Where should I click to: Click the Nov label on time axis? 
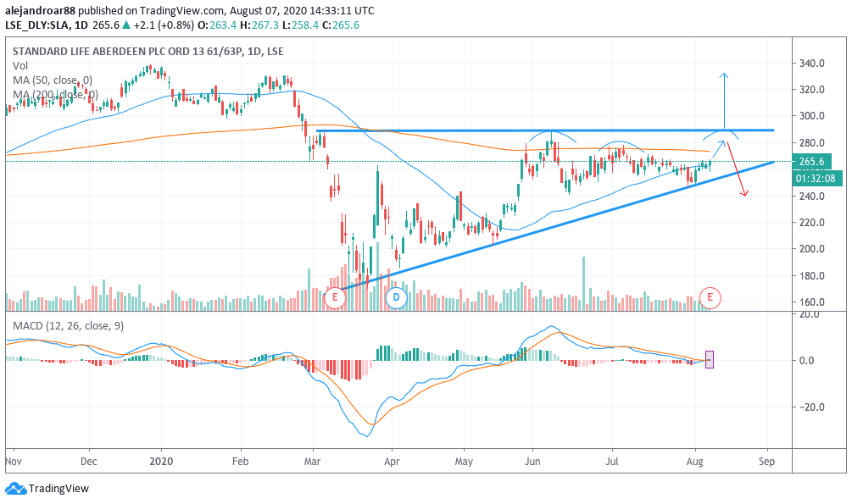point(12,462)
